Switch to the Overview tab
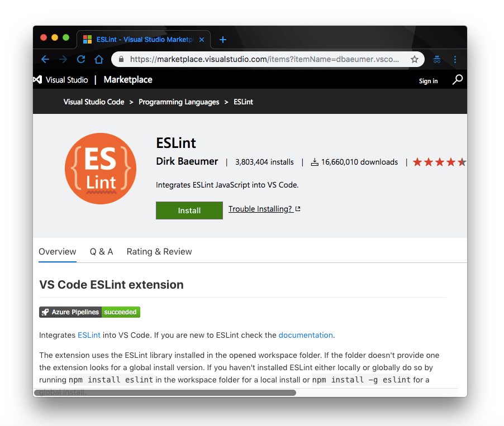Viewport: 504px width, 426px height. [58, 252]
